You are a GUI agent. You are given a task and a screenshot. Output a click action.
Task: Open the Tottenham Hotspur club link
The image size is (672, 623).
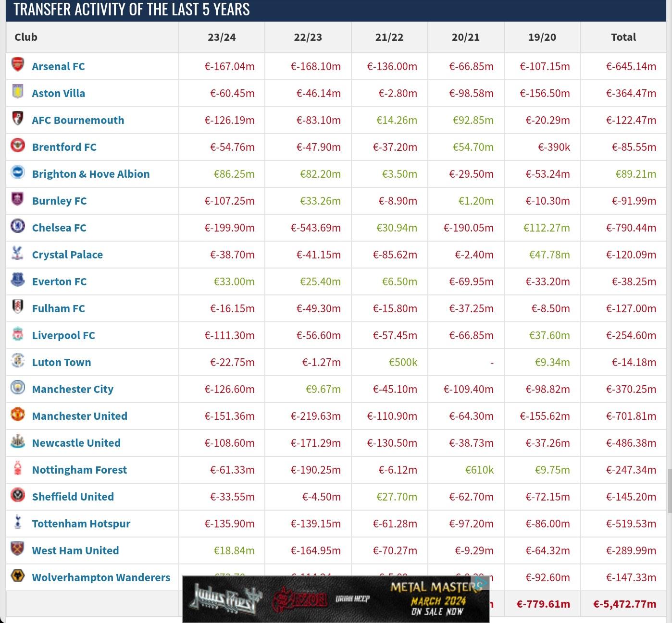coord(81,524)
